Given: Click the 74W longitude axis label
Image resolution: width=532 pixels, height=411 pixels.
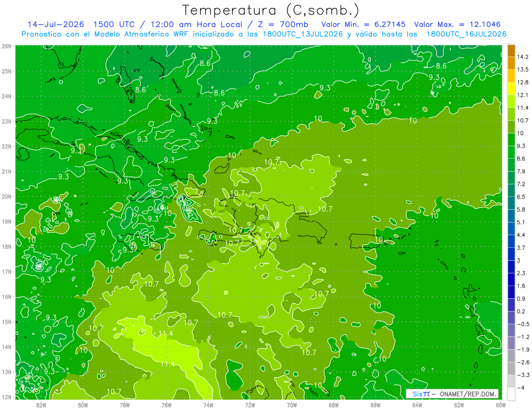Looking at the screenshot, I should [x=208, y=405].
